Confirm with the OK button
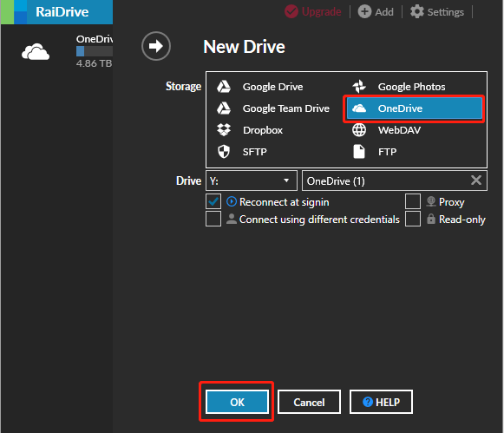Screen dimensions: 504x433 pos(237,402)
